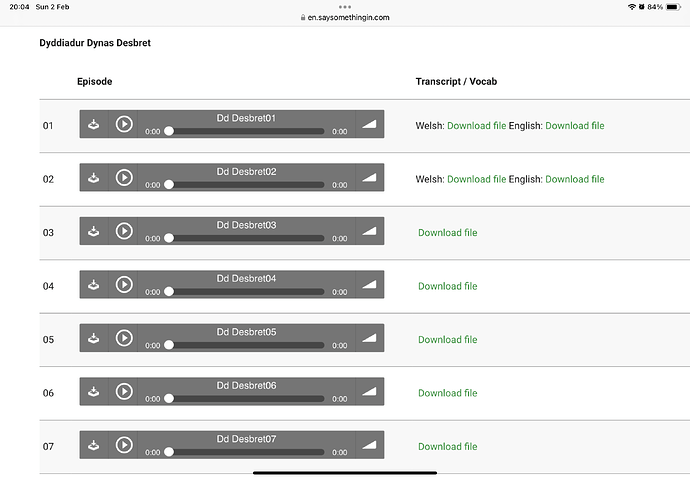This screenshot has height=479, width=690.
Task: Click episode number 01 cell
Action: coord(48,126)
